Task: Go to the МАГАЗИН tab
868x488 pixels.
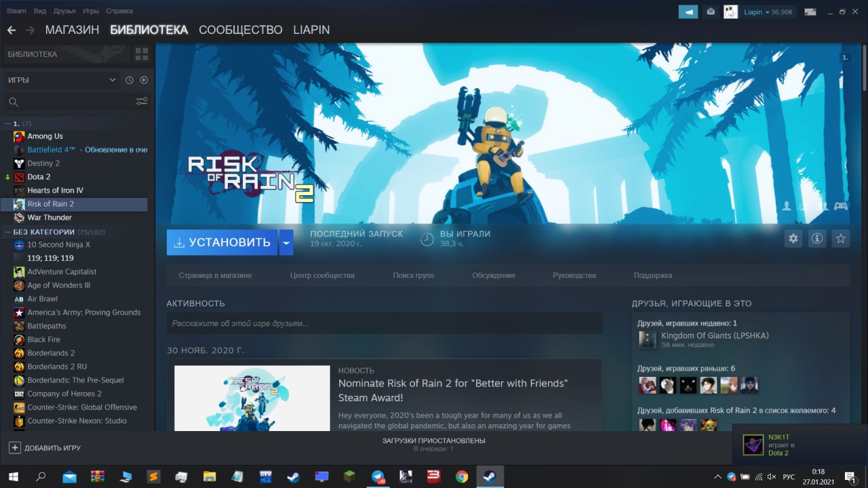Action: pos(72,30)
